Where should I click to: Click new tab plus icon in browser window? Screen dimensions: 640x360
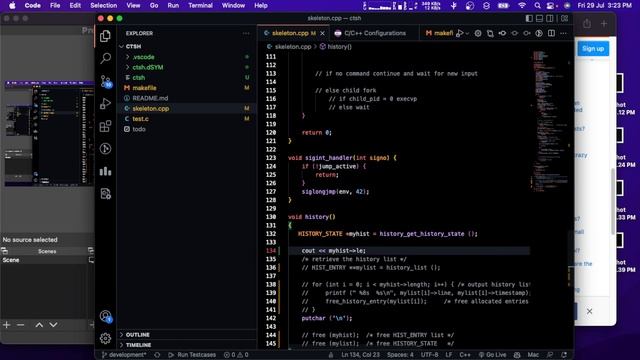pos(604,24)
